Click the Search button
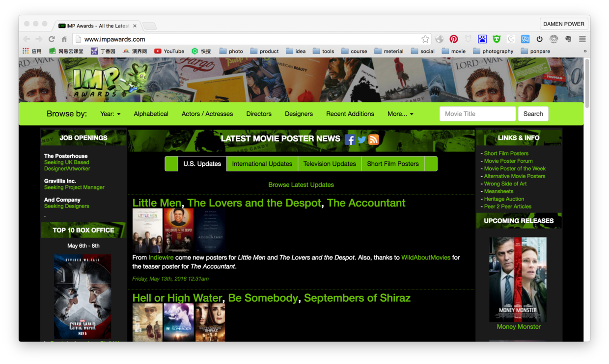Image resolution: width=609 pixels, height=364 pixels. point(533,114)
